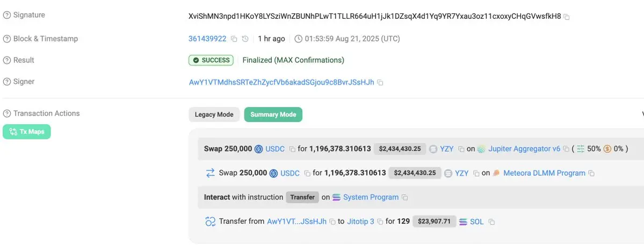Switch to Legacy Mode view

(x=214, y=115)
